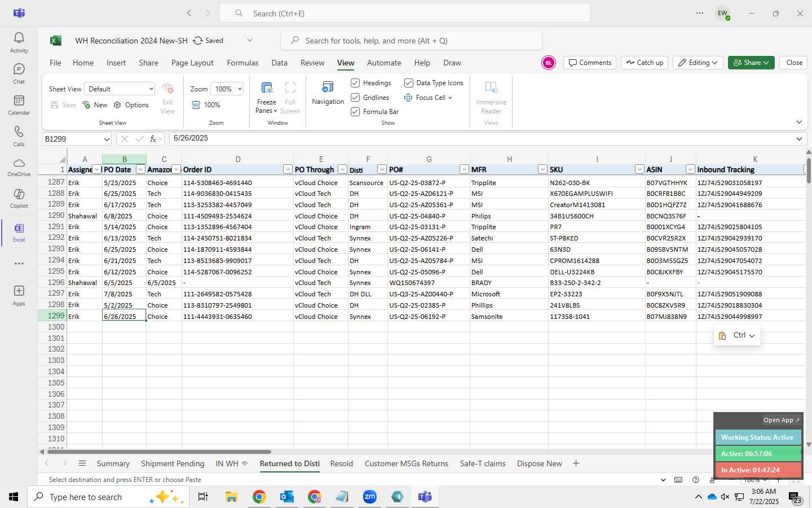Image resolution: width=812 pixels, height=508 pixels.
Task: Open the Calendar icon in Teams sidebar
Action: click(x=19, y=100)
